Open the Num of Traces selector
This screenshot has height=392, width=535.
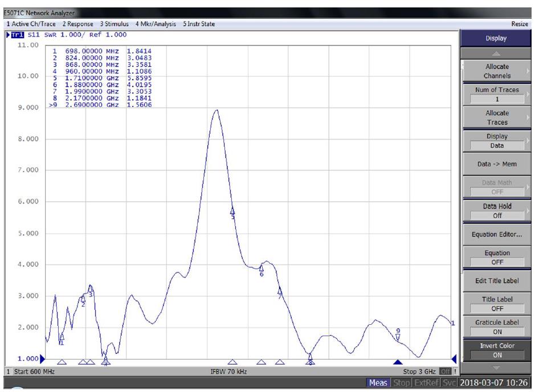point(495,93)
